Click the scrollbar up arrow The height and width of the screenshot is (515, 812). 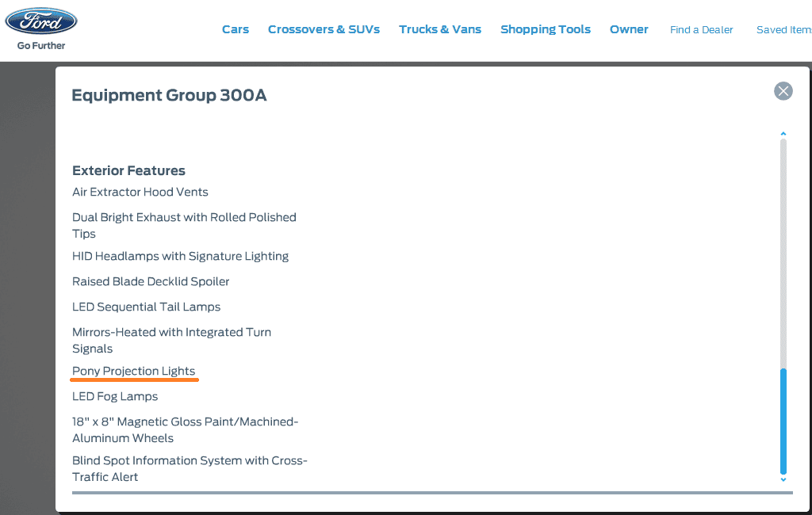tap(783, 134)
